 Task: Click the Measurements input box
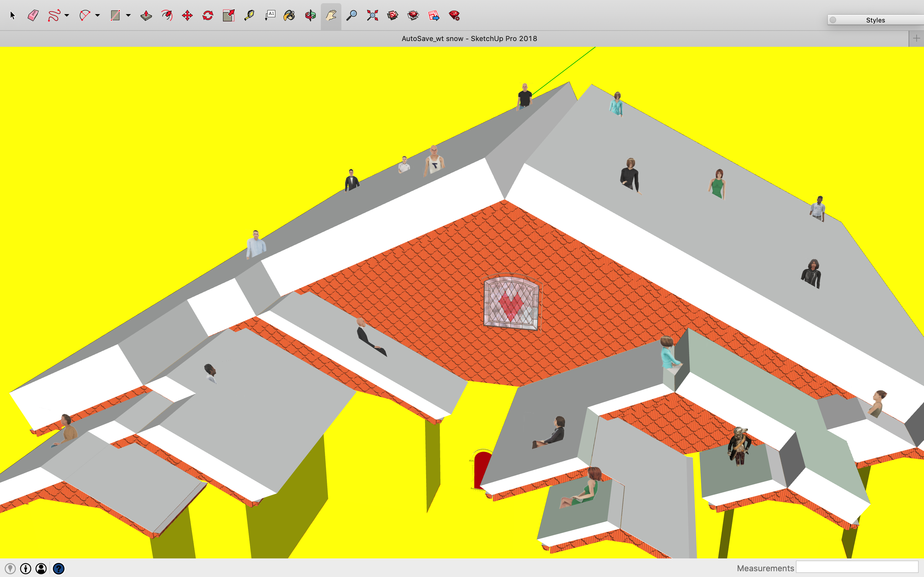pos(857,567)
